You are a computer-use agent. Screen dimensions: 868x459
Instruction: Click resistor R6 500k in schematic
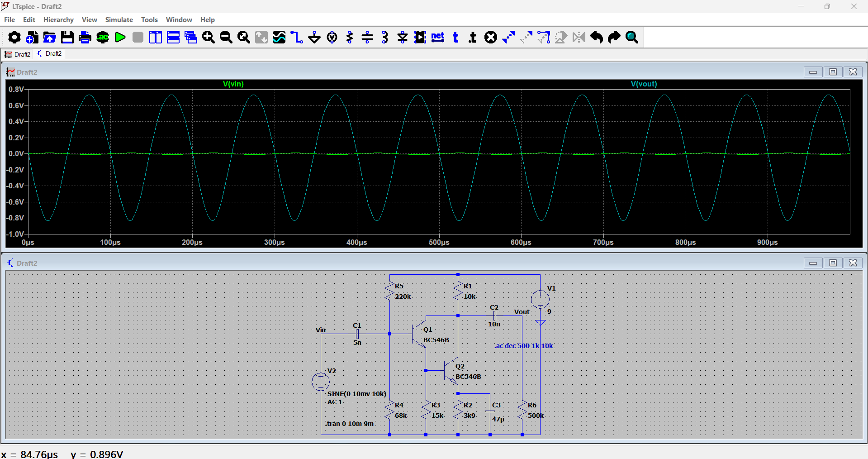pyautogui.click(x=522, y=410)
